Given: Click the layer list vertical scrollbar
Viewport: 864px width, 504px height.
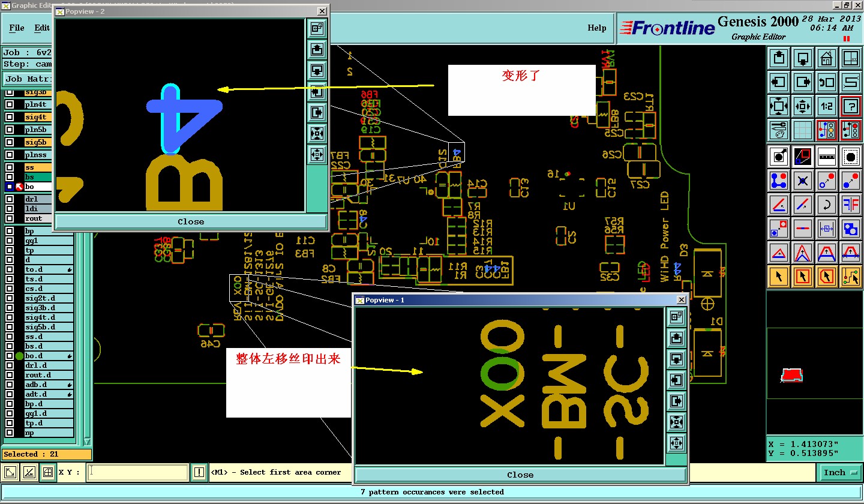Looking at the screenshot, I should [x=87, y=336].
